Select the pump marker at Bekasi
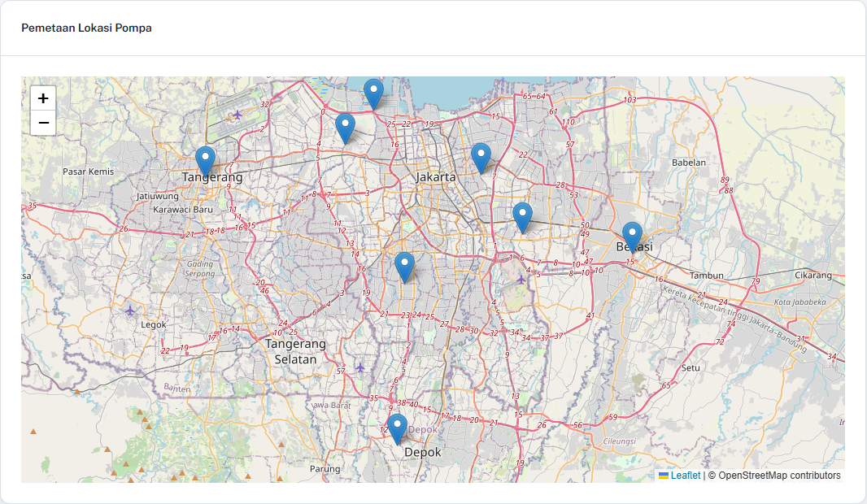 (632, 236)
